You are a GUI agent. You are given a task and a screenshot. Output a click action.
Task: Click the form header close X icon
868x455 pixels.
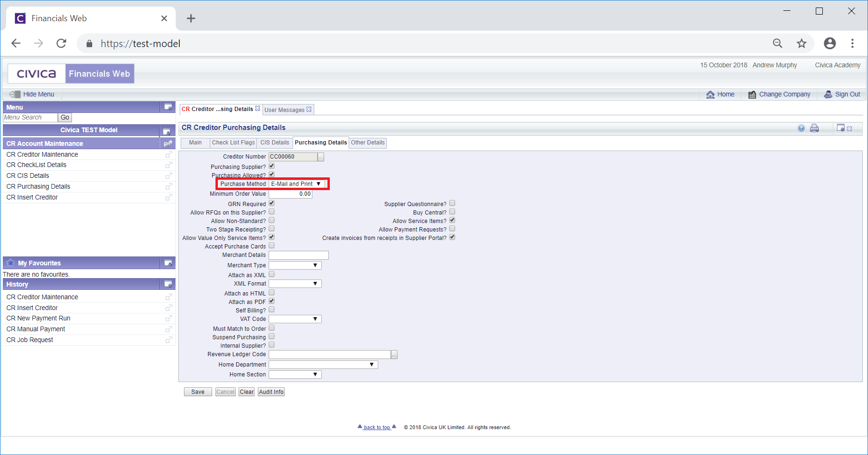[850, 128]
